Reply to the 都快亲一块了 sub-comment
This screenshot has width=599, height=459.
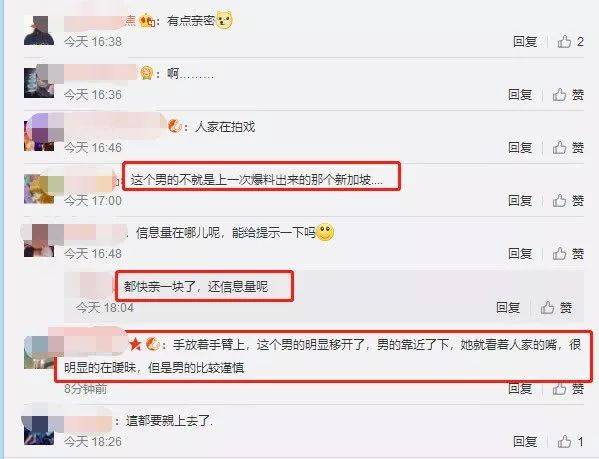click(508, 307)
